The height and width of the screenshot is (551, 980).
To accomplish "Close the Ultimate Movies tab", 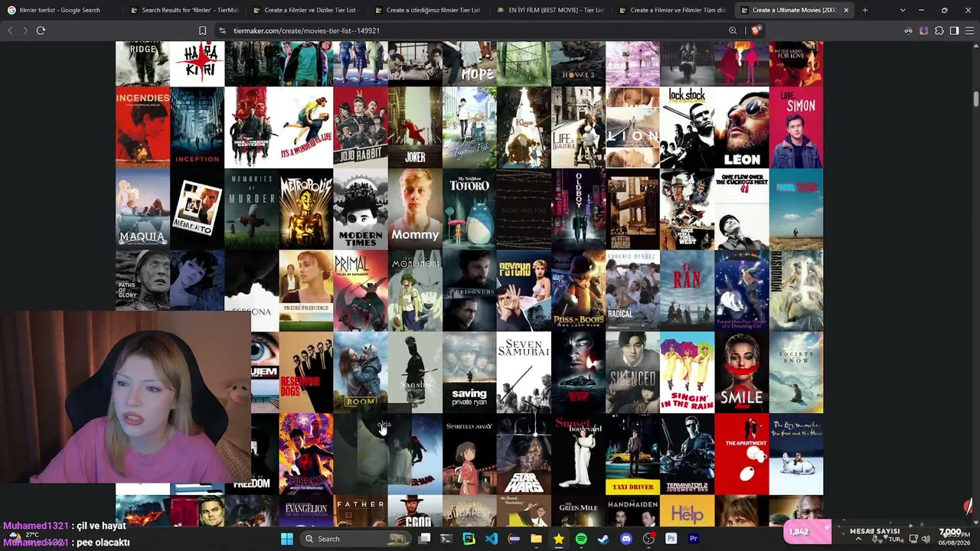I will pyautogui.click(x=846, y=10).
